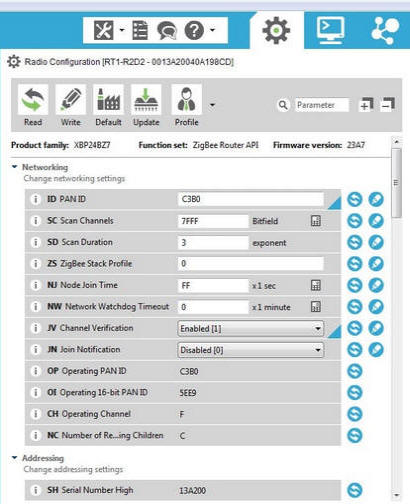
Task: Click the help question mark icon
Action: coord(194,30)
